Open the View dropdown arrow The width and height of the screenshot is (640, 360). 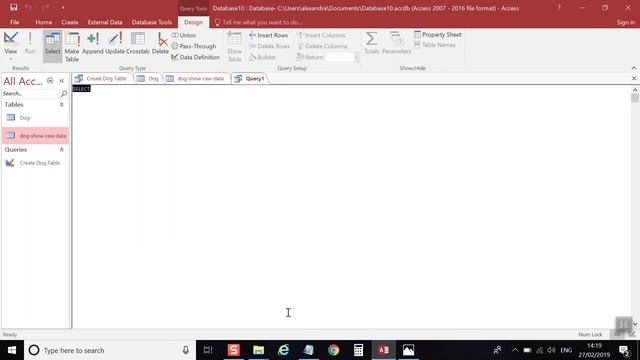coord(11,59)
